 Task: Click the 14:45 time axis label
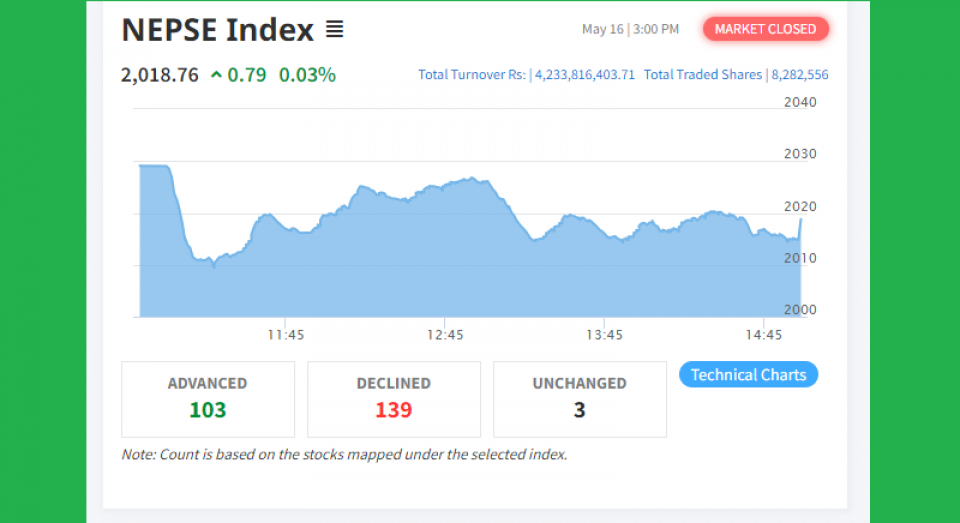point(763,335)
